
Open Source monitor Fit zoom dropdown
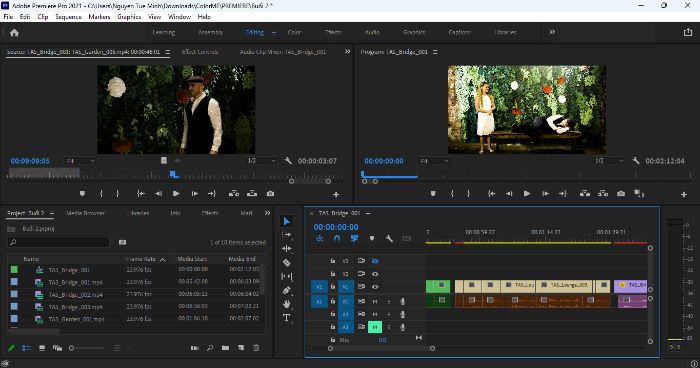coord(80,161)
